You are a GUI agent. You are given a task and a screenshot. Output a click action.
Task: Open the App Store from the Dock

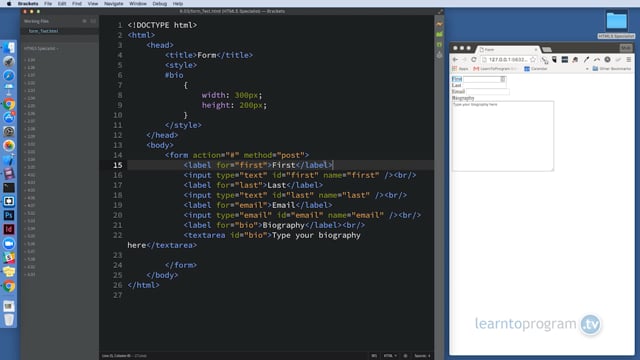pos(9,118)
